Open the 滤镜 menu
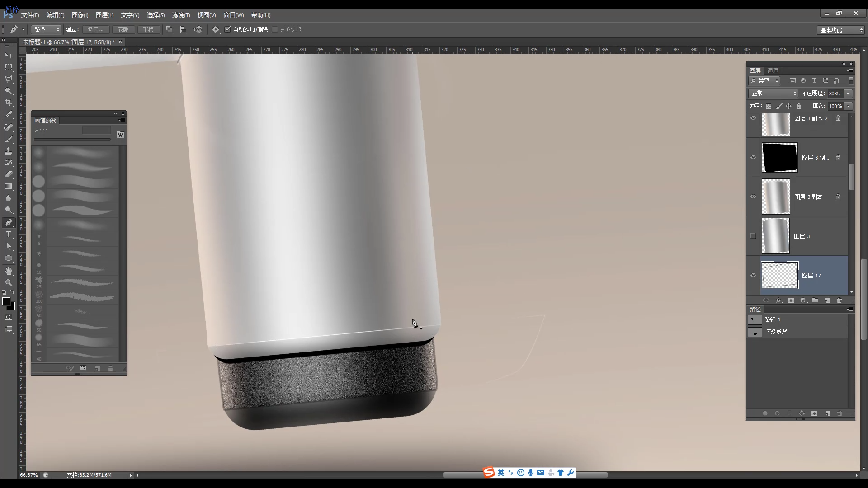Viewport: 868px width, 488px height. click(181, 15)
